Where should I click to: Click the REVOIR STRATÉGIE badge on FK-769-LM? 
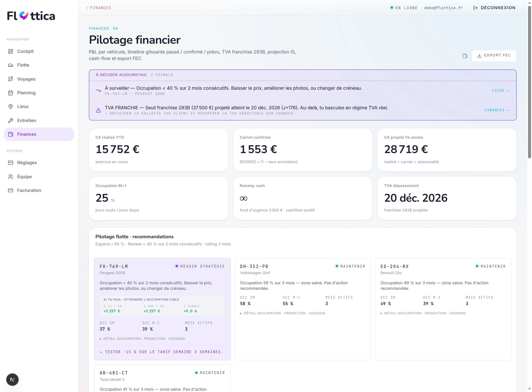pos(200,266)
